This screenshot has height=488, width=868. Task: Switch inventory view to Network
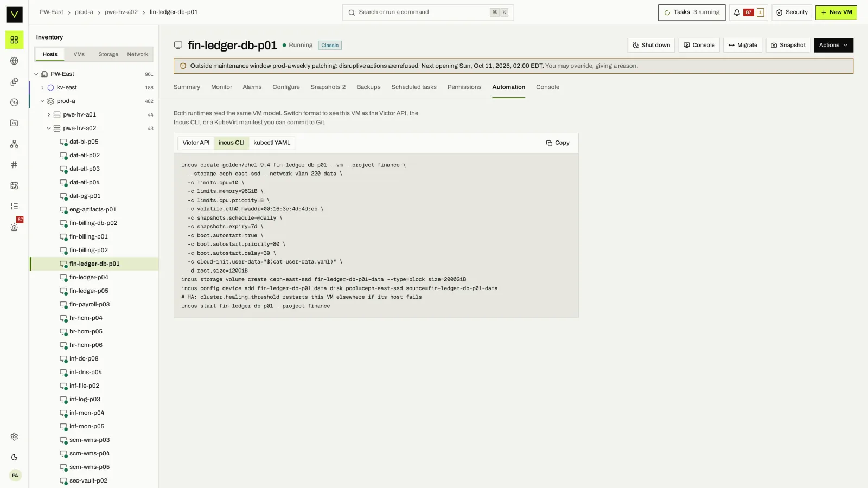[137, 54]
